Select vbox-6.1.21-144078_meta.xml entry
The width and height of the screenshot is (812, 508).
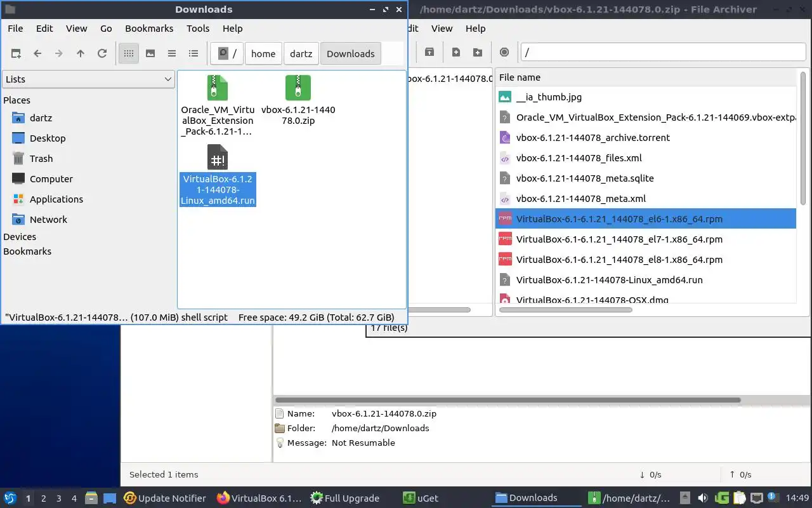click(x=645, y=199)
